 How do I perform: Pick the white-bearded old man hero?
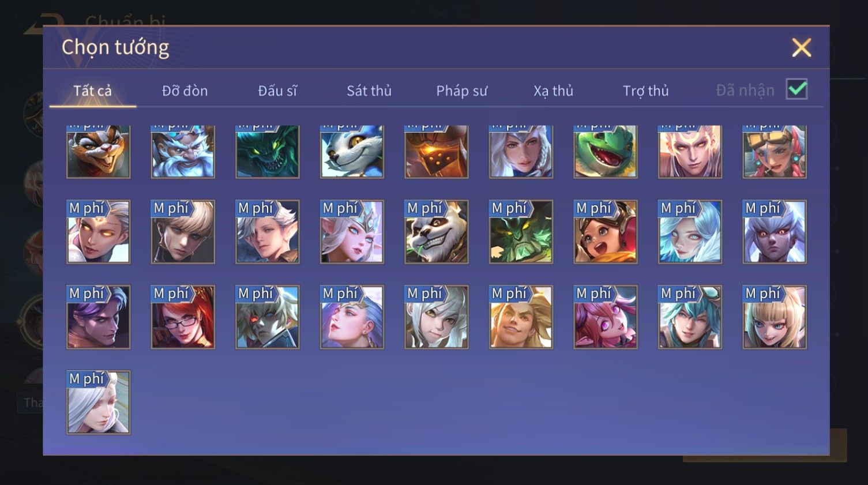pos(183,152)
